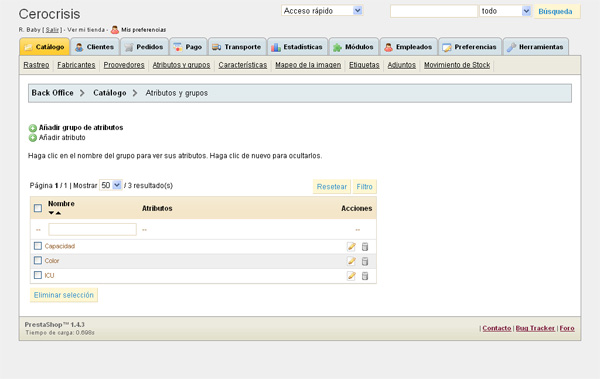Go to Fabricantes submenu
Image resolution: width=600 pixels, height=379 pixels.
[x=76, y=65]
